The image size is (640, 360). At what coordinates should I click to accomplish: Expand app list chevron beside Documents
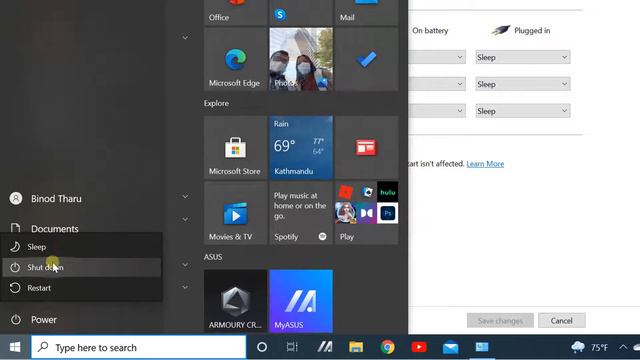pos(185,219)
